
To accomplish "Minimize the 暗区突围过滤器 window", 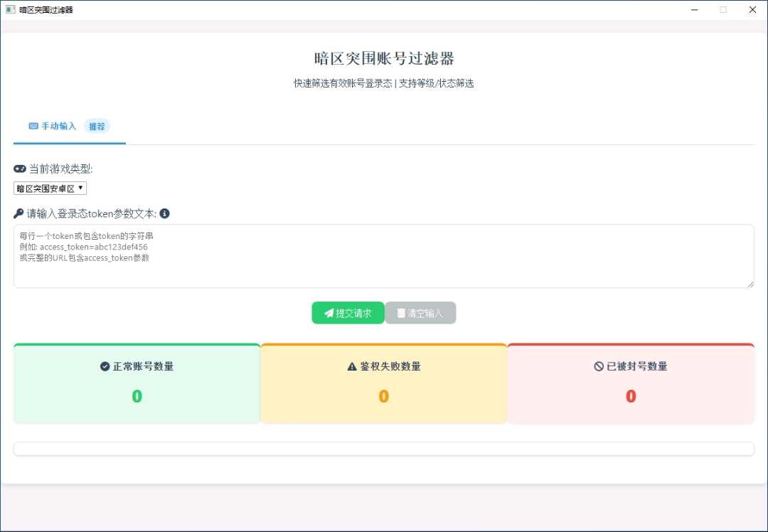I will coord(695,10).
